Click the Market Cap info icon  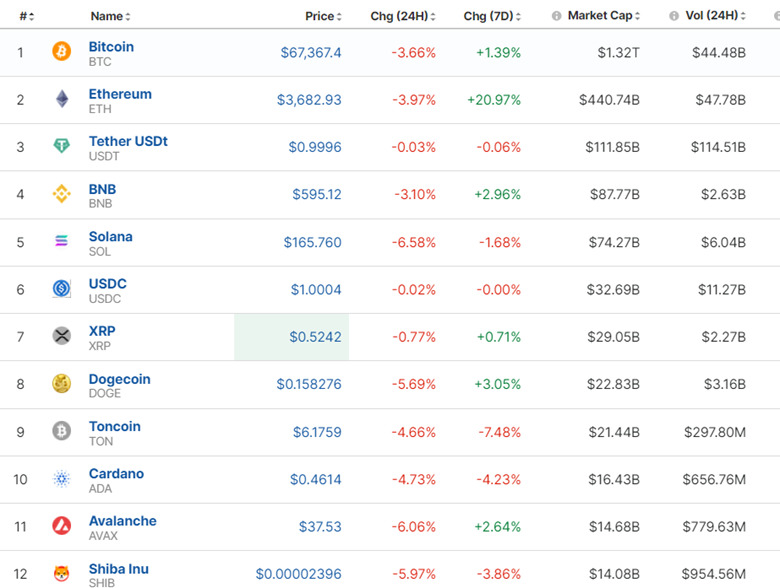click(x=557, y=16)
